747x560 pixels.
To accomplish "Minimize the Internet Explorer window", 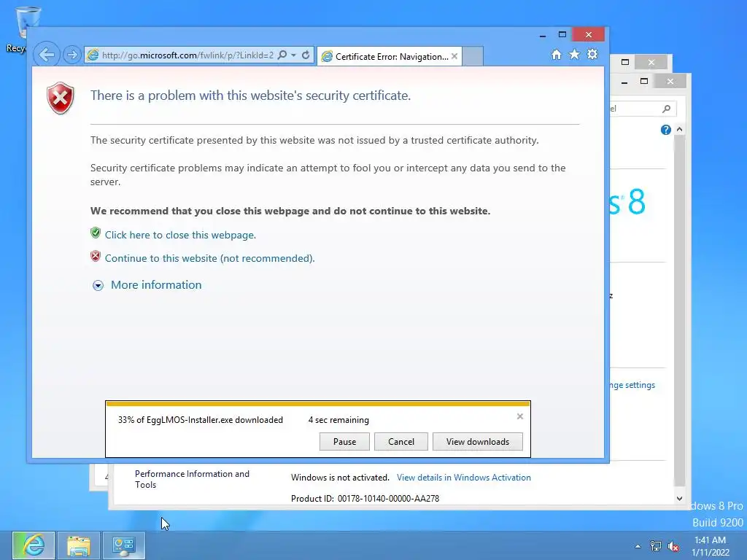I will 542,35.
